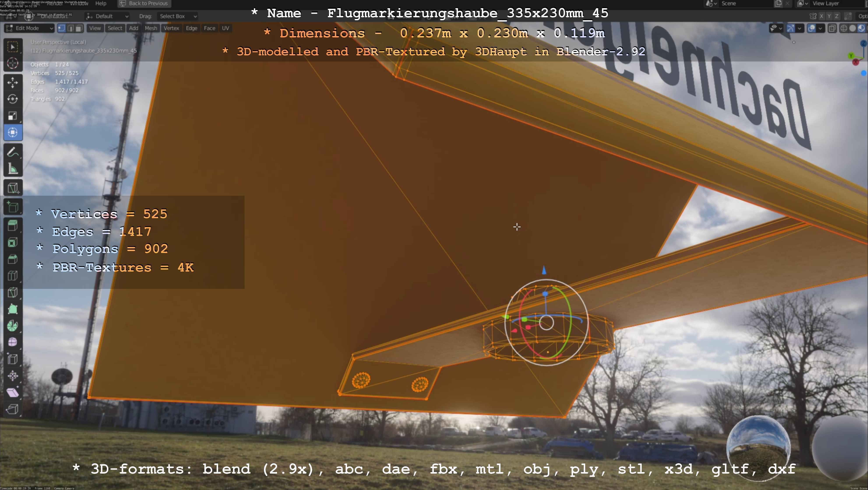Click Back to Previous button

click(x=144, y=3)
